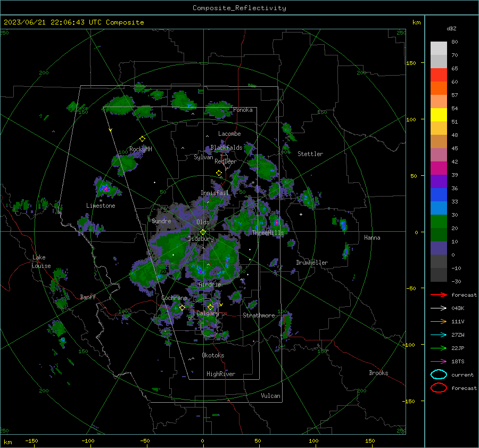Click the Vulcan city label
This screenshot has height=448, width=479.
(270, 396)
